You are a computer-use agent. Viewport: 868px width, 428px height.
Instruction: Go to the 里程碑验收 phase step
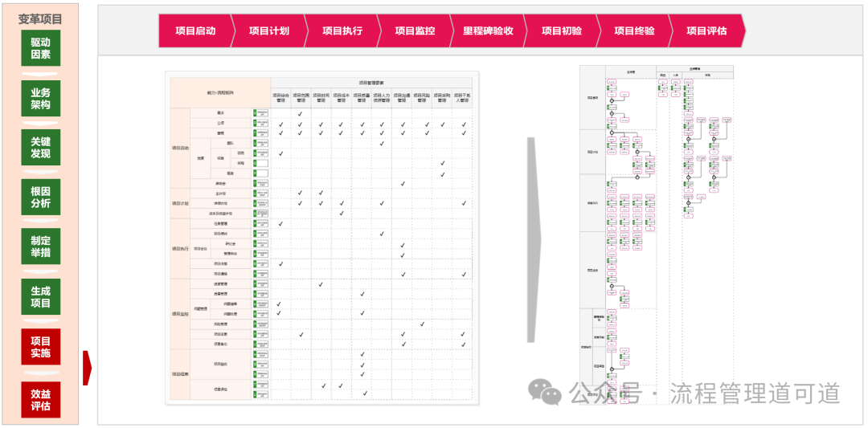(x=488, y=31)
